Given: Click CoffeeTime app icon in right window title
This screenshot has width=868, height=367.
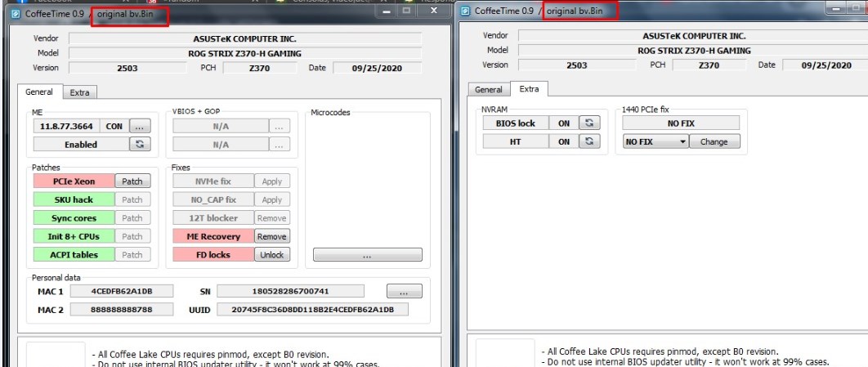Looking at the screenshot, I should [x=466, y=11].
